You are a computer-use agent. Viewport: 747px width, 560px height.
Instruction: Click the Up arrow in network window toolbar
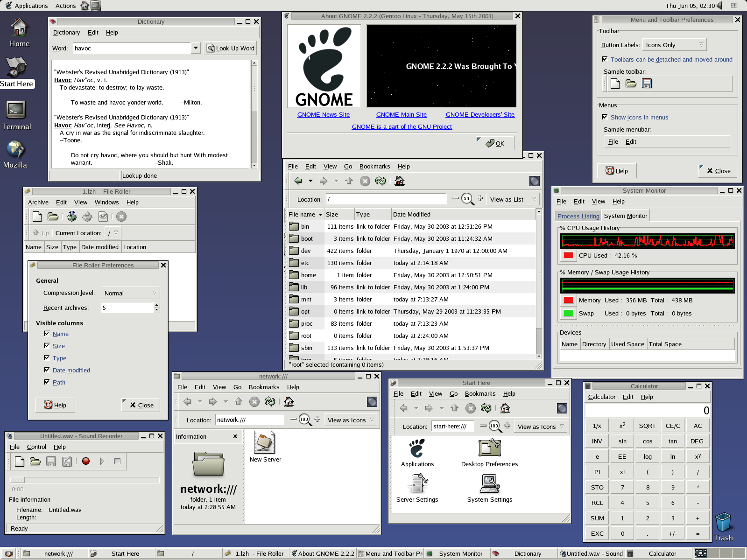click(x=239, y=402)
